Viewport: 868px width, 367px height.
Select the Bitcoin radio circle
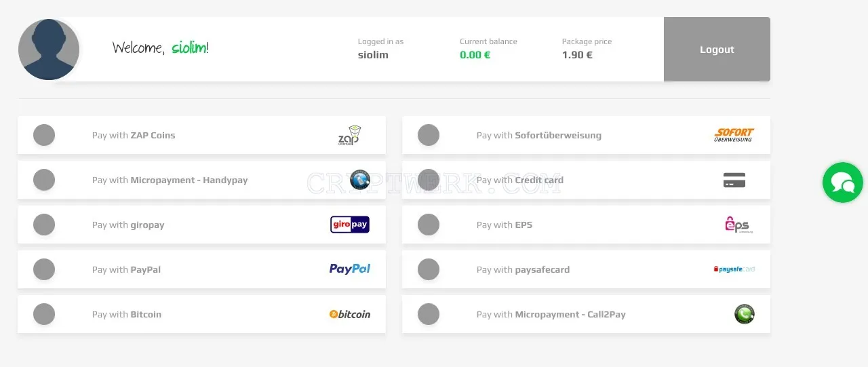(44, 314)
